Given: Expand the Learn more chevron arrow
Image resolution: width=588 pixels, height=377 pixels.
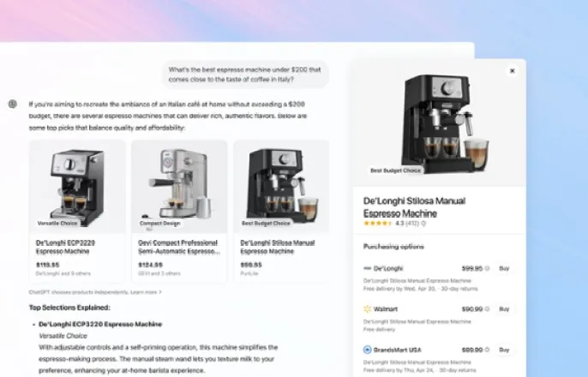Looking at the screenshot, I should (160, 292).
